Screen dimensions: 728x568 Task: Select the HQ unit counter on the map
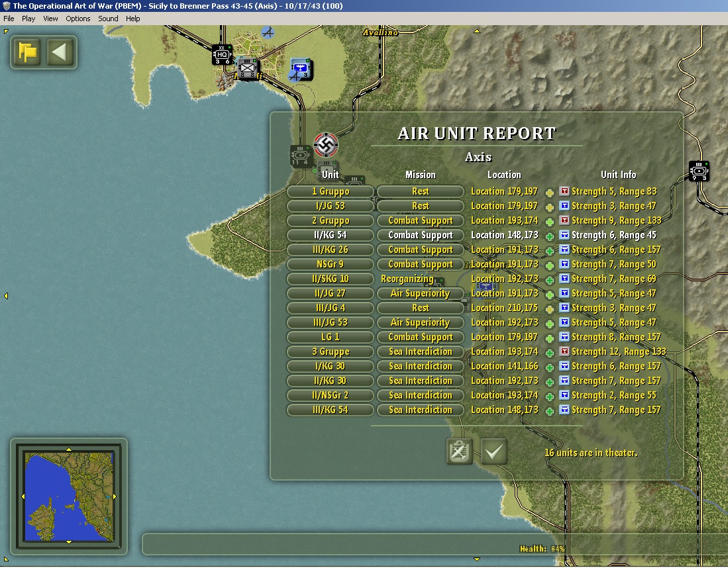(222, 55)
